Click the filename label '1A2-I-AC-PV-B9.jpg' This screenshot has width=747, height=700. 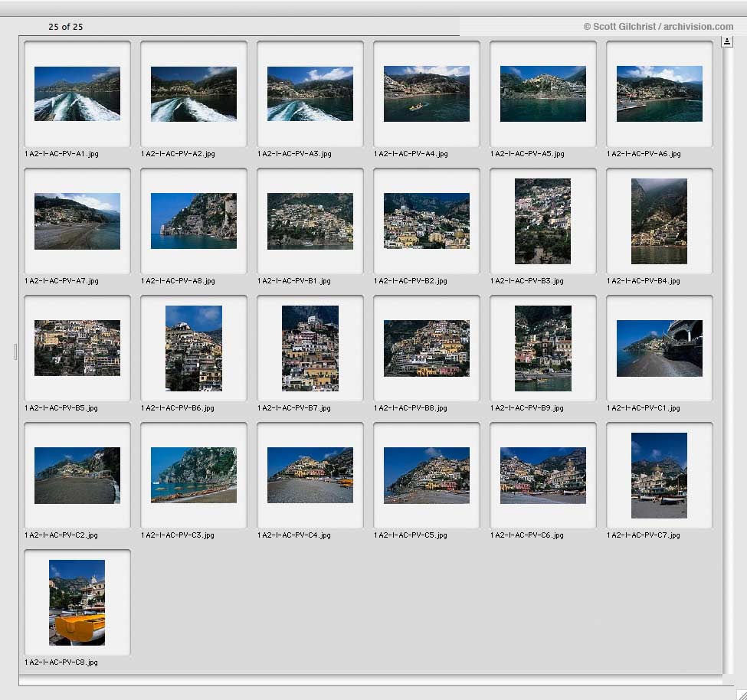point(527,408)
